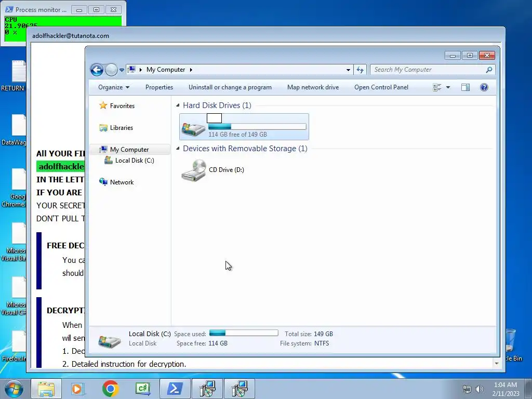
Task: Open the address bar history dropdown
Action: coord(348,70)
